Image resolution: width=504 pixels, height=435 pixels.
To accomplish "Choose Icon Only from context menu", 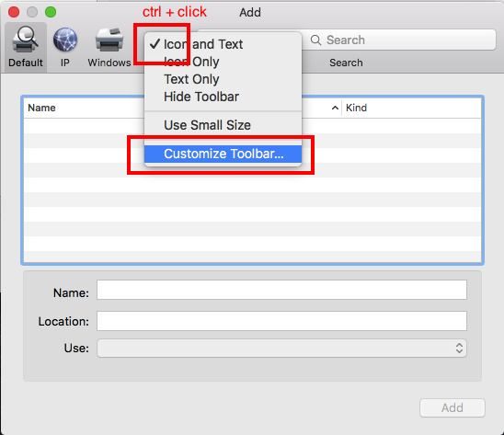I will pyautogui.click(x=223, y=62).
